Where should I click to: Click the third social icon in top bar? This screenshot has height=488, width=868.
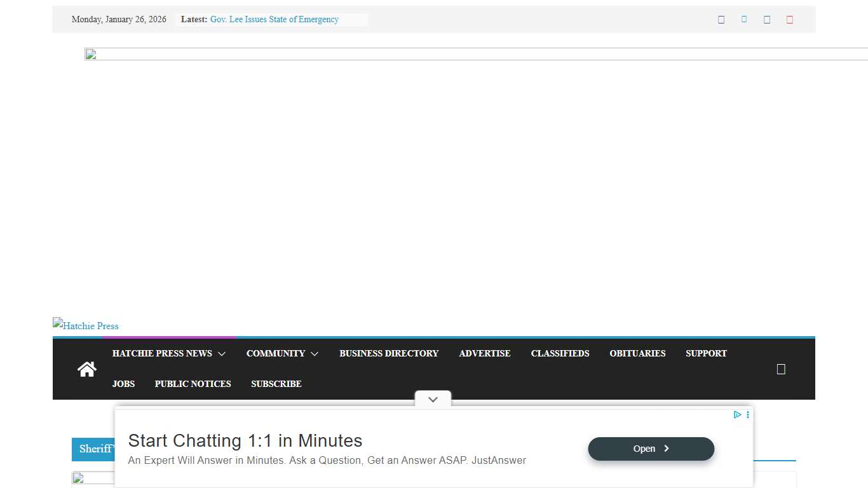click(x=767, y=20)
